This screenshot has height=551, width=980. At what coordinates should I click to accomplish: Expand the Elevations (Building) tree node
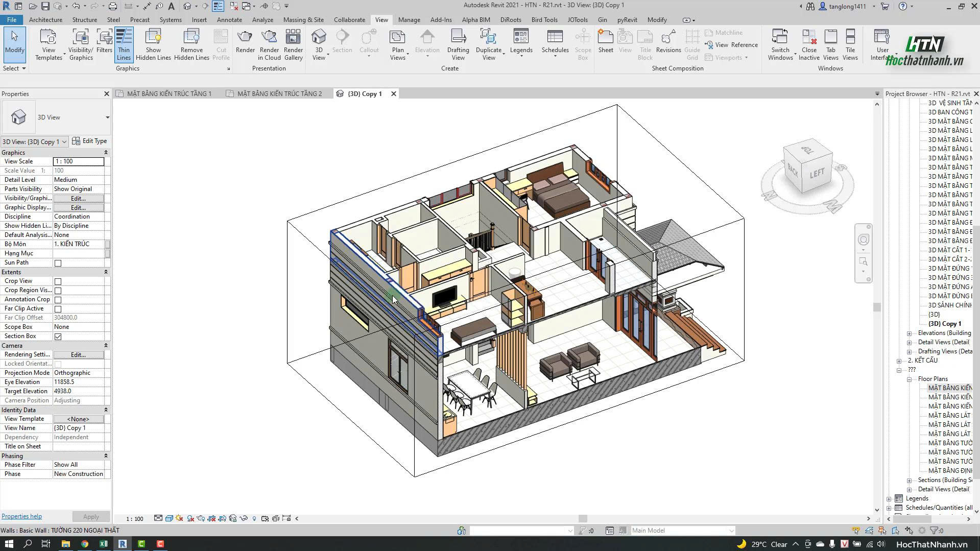(909, 333)
